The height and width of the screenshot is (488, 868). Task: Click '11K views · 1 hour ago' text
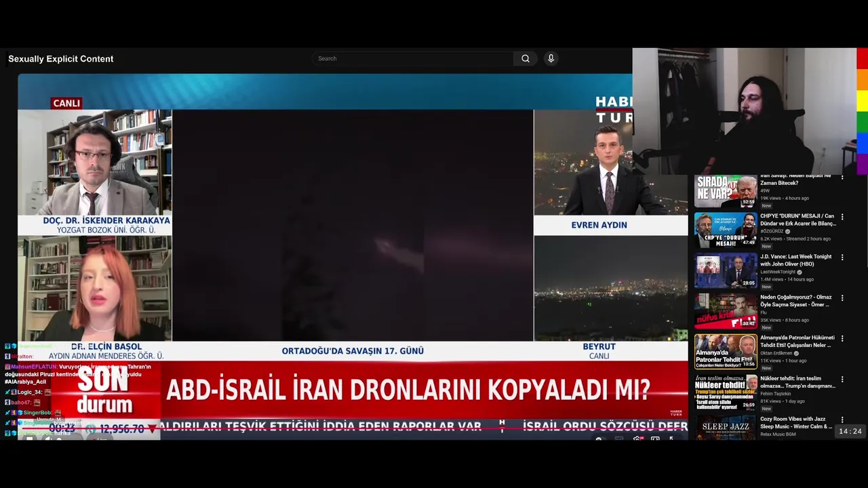point(783,361)
